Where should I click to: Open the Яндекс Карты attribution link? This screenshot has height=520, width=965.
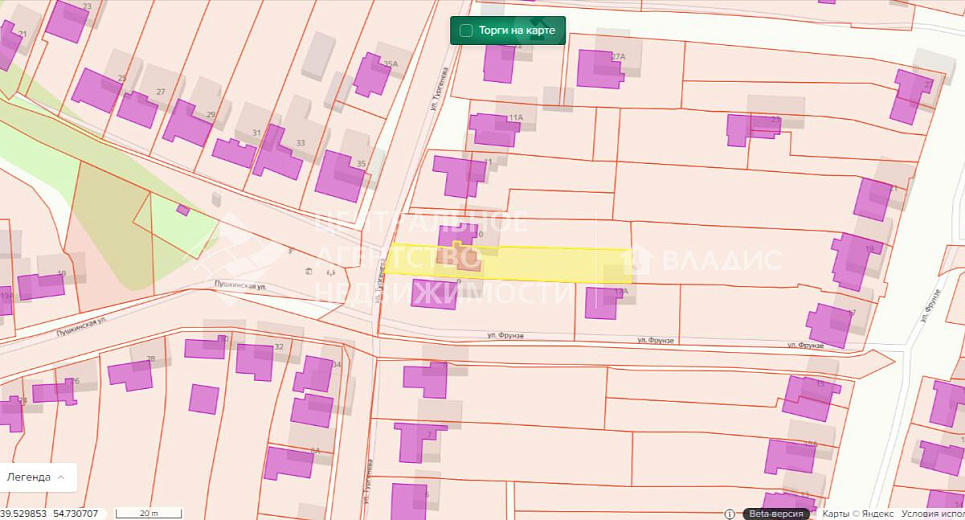point(856,513)
